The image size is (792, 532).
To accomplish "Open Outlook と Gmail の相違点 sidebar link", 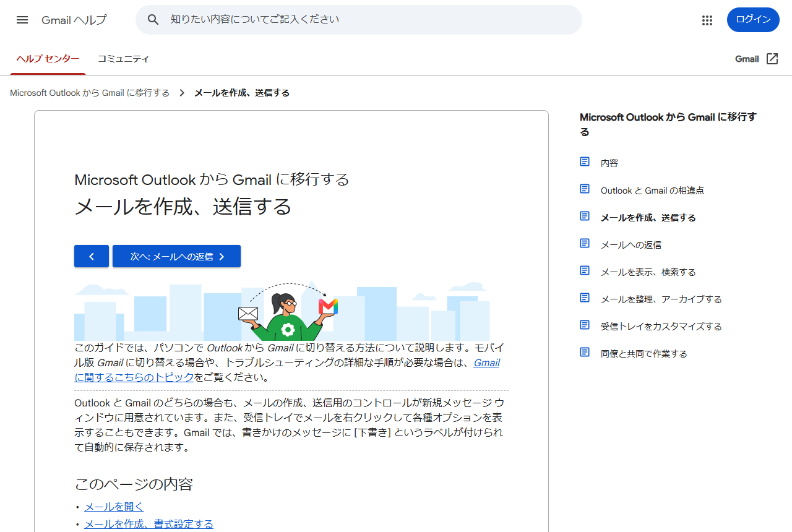I will tap(652, 191).
